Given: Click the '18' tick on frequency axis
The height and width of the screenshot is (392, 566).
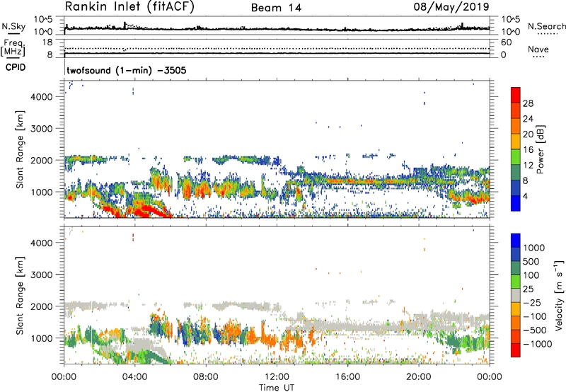Looking at the screenshot, I should 47,42.
